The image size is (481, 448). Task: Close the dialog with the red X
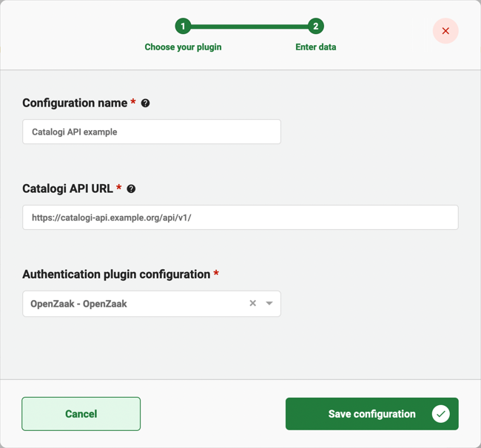coord(445,31)
